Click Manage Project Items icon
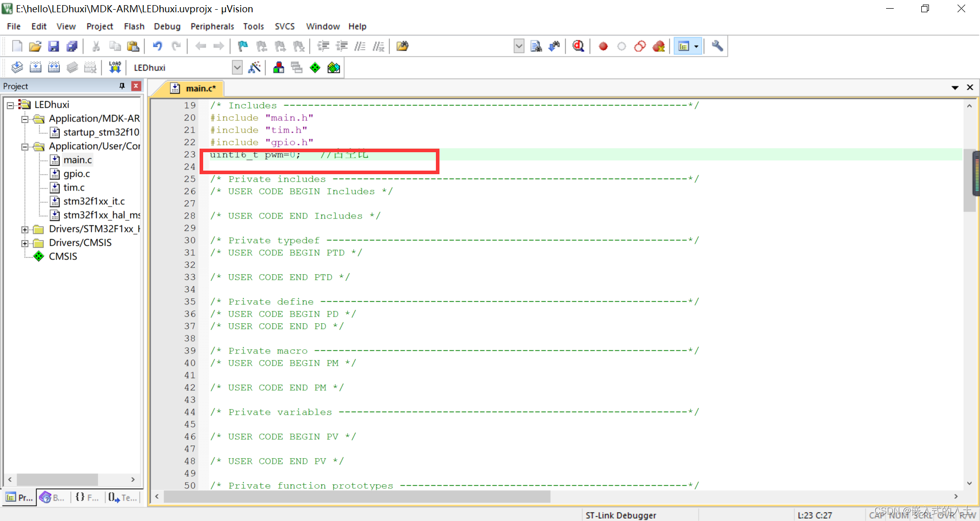The height and width of the screenshot is (521, 980). coord(278,67)
